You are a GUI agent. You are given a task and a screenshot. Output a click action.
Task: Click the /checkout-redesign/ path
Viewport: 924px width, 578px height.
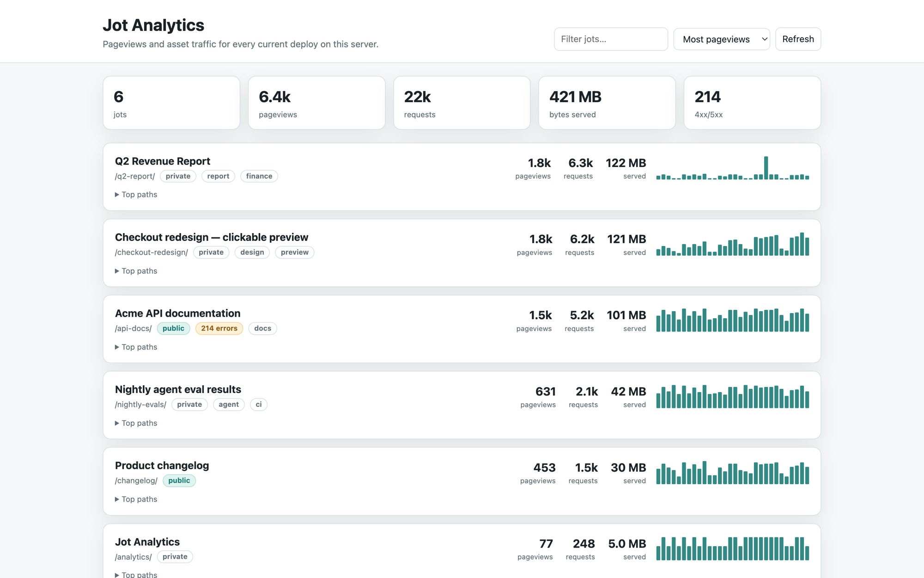pyautogui.click(x=152, y=252)
